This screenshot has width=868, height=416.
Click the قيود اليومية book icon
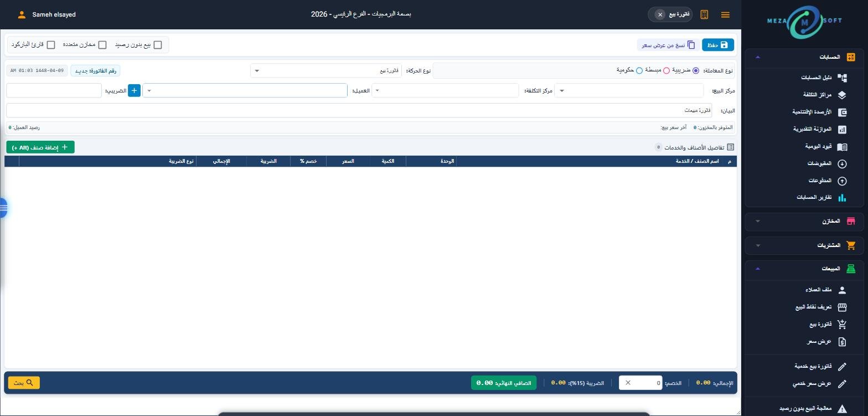(x=842, y=147)
